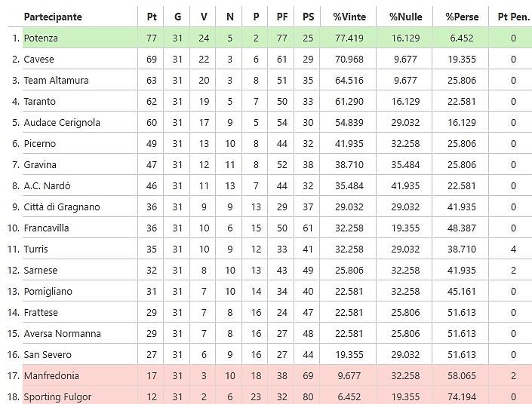Open the Taranto team entry
This screenshot has width=532, height=404.
(39, 101)
